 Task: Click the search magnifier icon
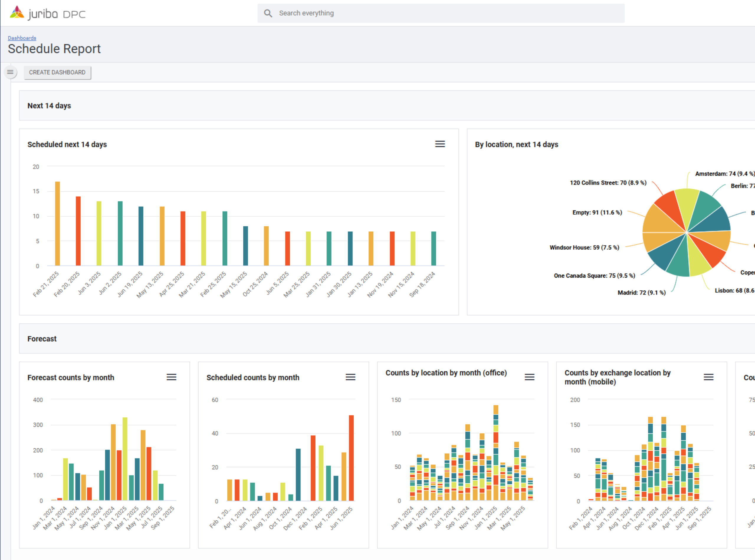268,13
